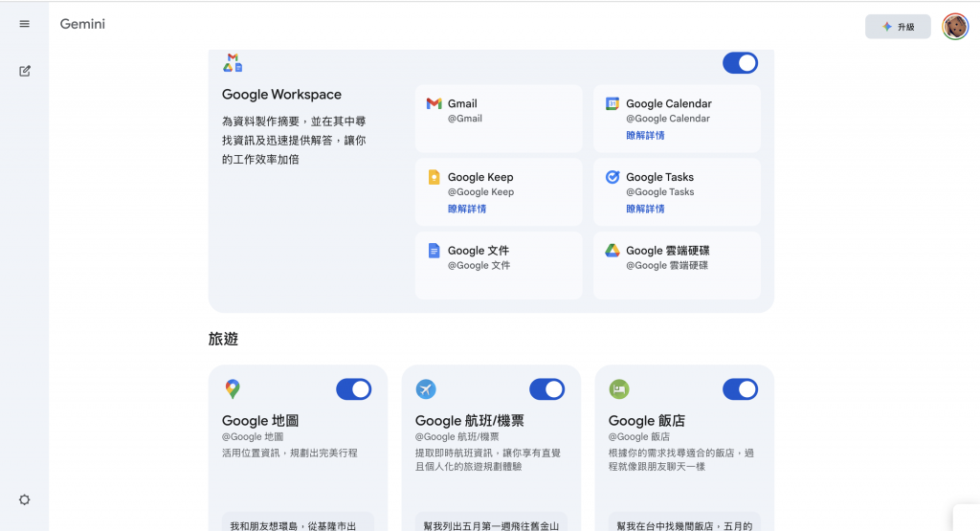Click the Google Workspace heading text

(x=281, y=95)
